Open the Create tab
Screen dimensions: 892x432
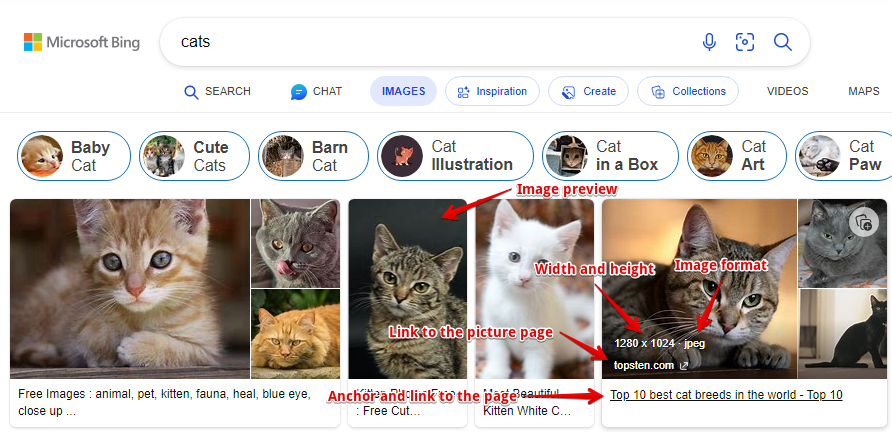click(588, 91)
